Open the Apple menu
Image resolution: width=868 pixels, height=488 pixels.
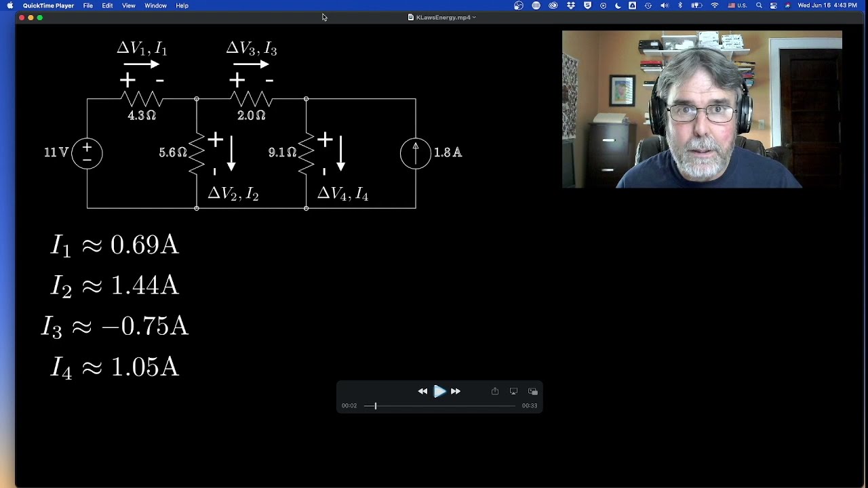[9, 5]
